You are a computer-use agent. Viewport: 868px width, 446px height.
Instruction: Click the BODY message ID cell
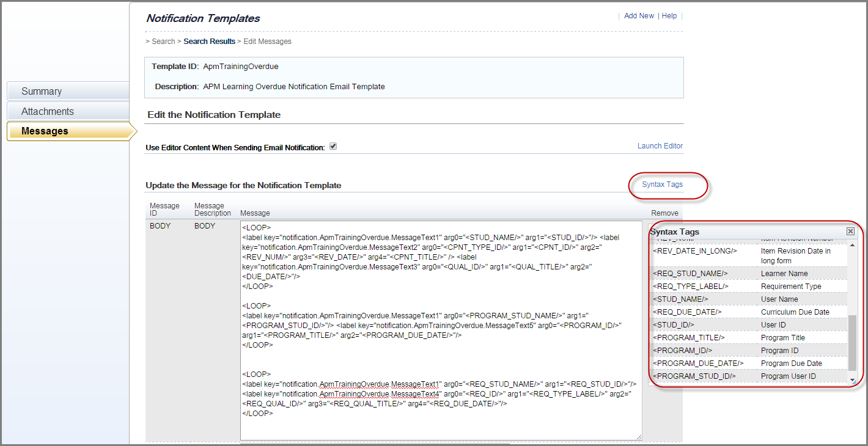coord(160,226)
